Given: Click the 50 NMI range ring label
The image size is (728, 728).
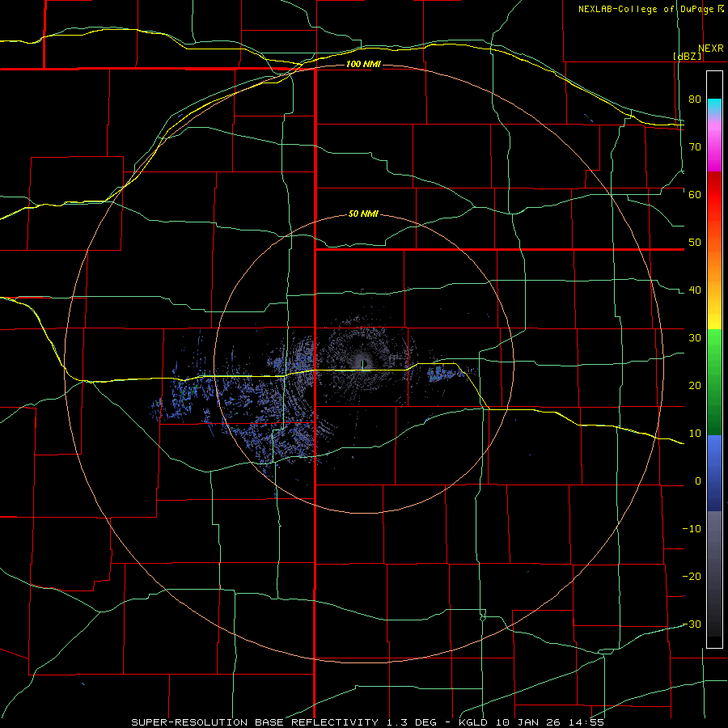Looking at the screenshot, I should coord(363,214).
